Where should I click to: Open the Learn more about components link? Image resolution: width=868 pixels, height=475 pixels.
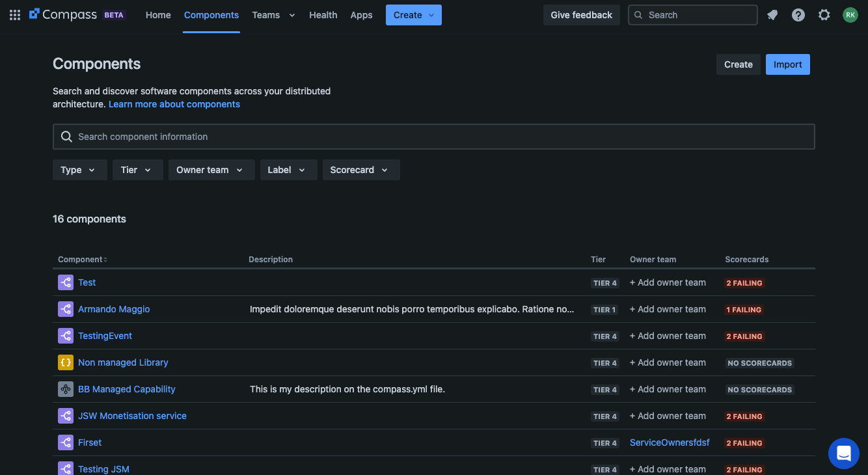click(174, 103)
